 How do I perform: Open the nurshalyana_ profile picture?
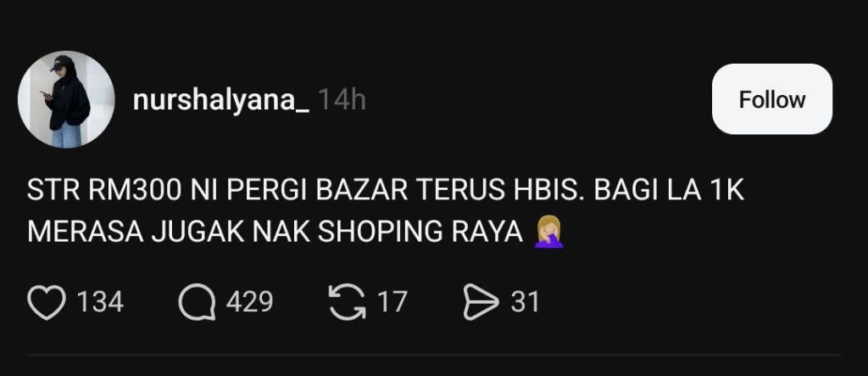tap(66, 100)
